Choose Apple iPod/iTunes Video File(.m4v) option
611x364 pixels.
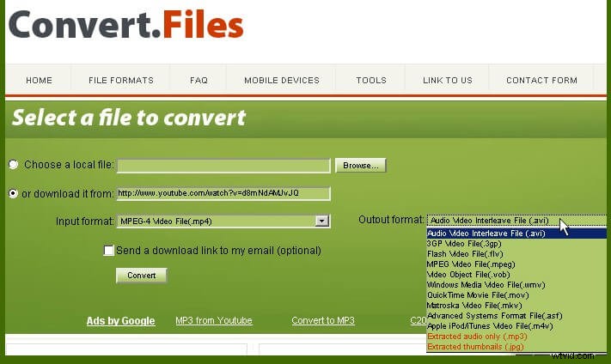pyautogui.click(x=516, y=326)
